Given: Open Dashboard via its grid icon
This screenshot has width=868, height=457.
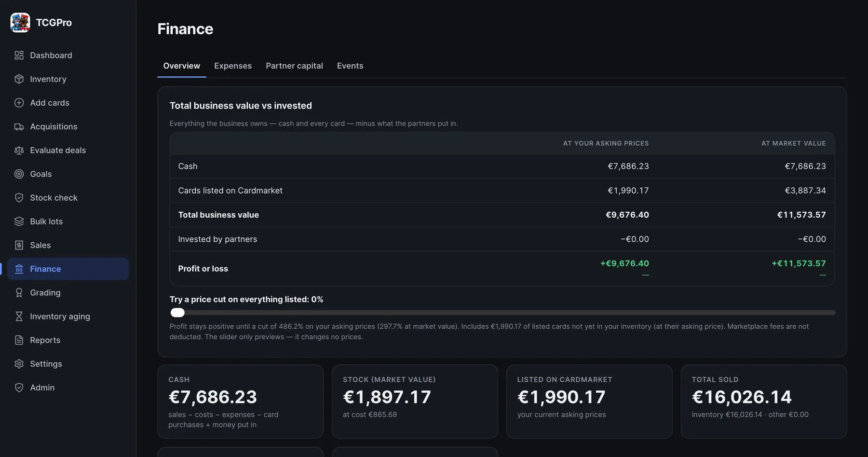Looking at the screenshot, I should coord(19,55).
